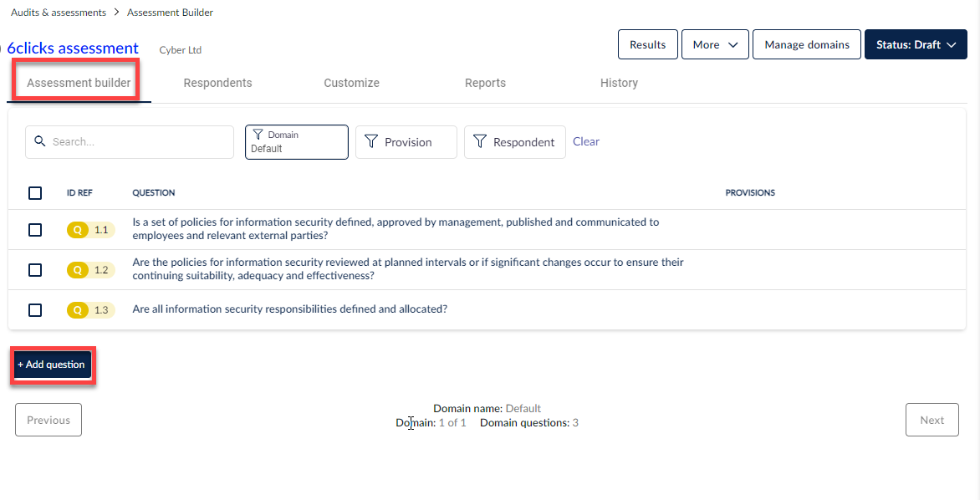Screen dimensions: 980x500
Task: Expand the More dropdown menu
Action: tap(715, 45)
